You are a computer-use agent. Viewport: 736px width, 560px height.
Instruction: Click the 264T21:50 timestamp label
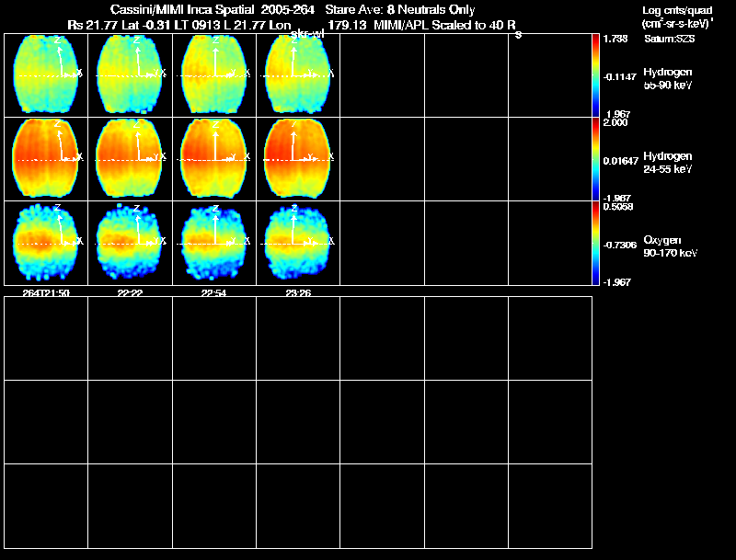[46, 293]
